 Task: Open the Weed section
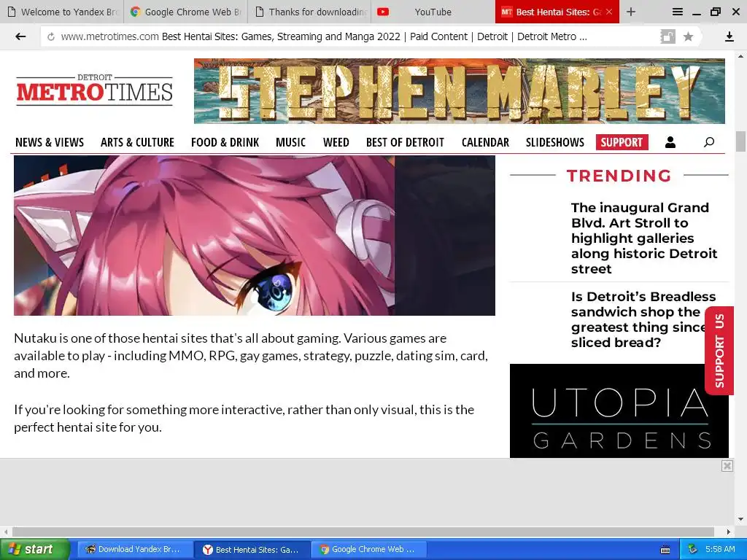tap(336, 142)
